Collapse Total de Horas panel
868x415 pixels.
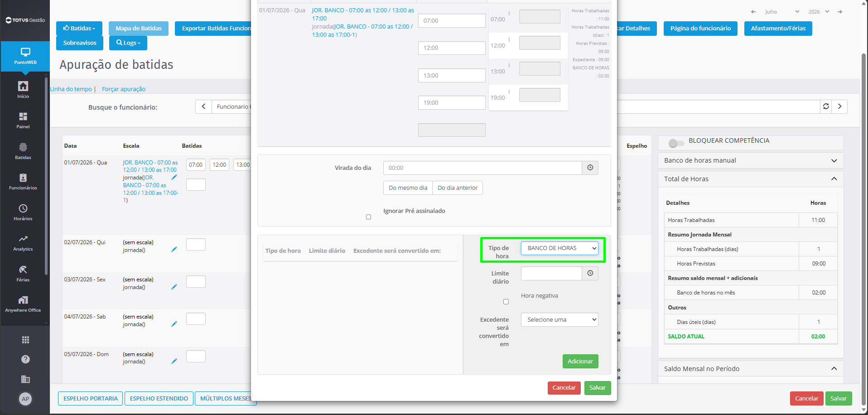tap(751, 179)
